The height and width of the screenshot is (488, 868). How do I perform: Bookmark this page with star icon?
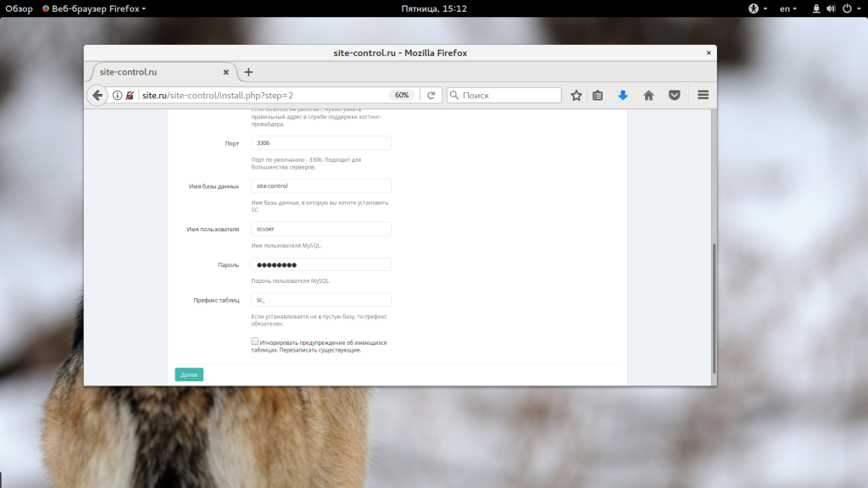point(576,96)
